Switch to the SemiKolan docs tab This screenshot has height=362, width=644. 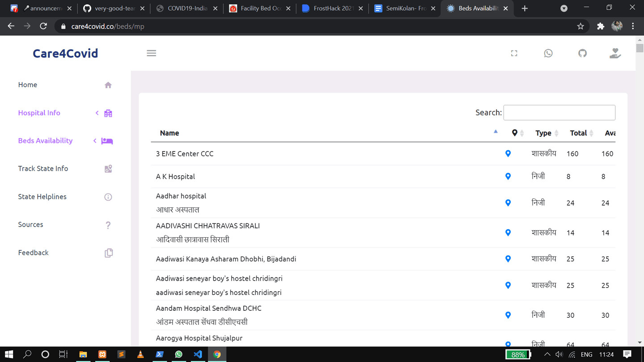[x=405, y=8]
